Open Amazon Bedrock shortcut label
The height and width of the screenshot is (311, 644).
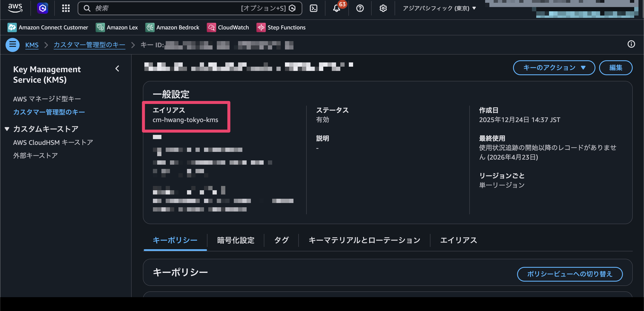pos(178,27)
